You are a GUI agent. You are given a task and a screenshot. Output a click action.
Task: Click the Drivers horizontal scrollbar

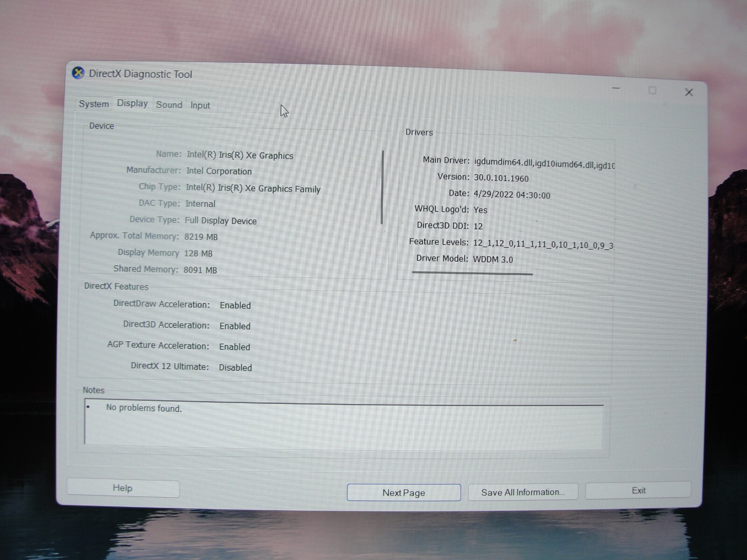(472, 273)
